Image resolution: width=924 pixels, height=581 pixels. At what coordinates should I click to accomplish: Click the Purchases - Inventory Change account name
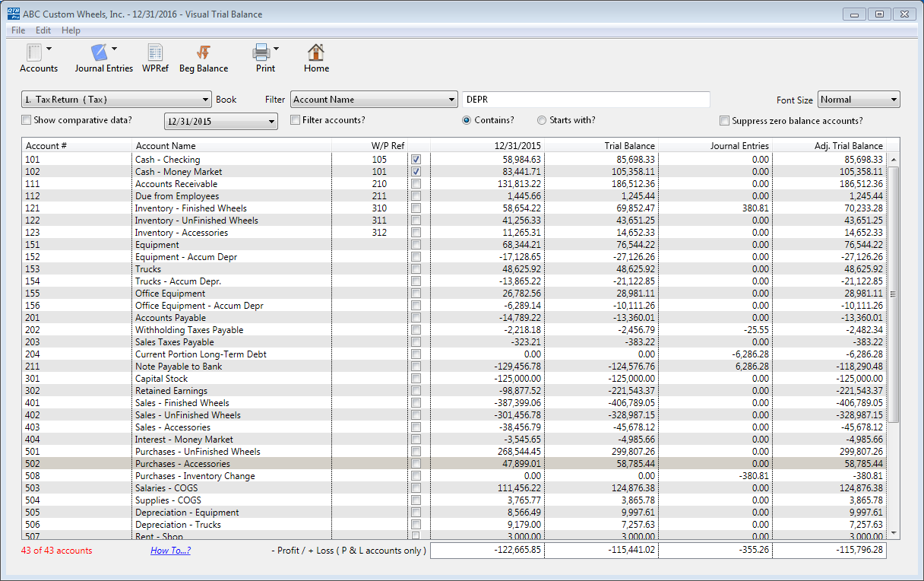coord(195,476)
